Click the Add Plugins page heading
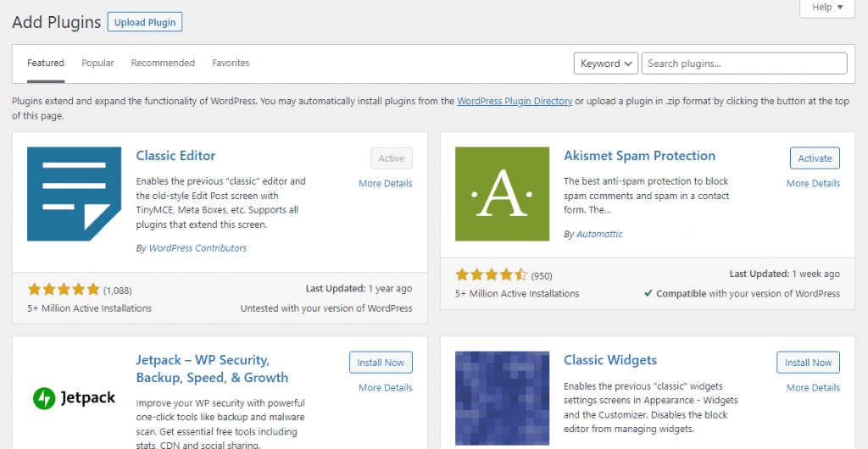The width and height of the screenshot is (868, 449). coord(57,23)
